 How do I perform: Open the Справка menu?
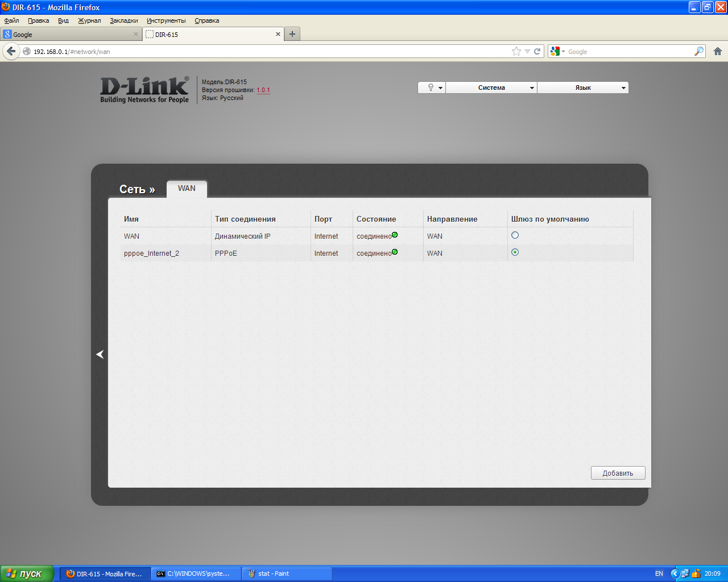click(x=206, y=20)
